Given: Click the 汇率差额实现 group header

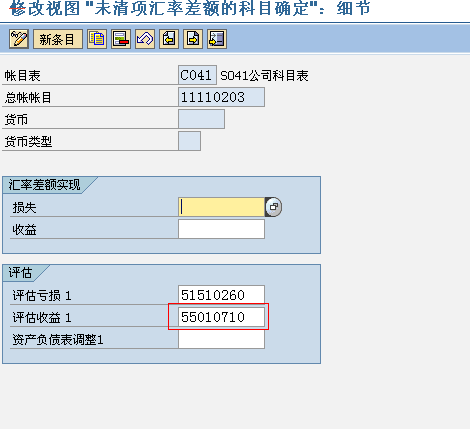Looking at the screenshot, I should coord(44,185).
